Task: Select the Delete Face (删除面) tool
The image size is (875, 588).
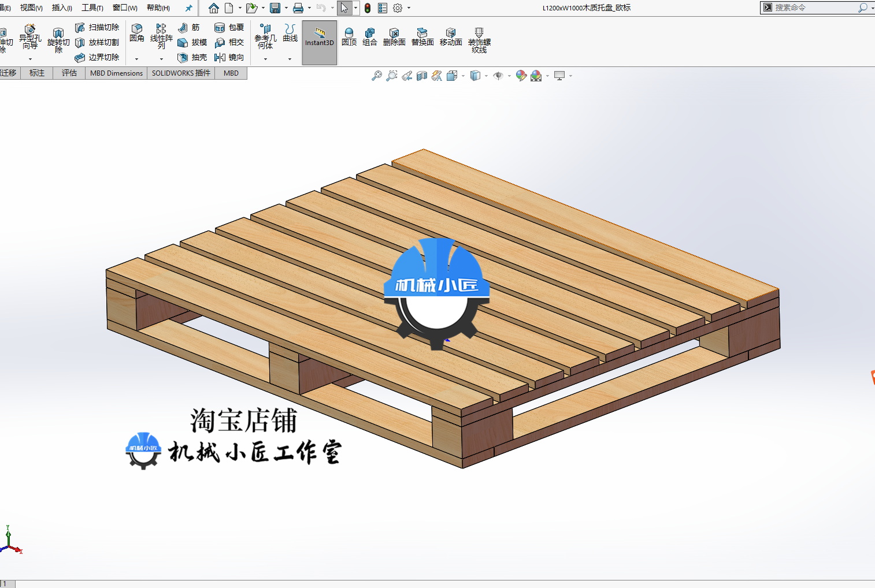Action: tap(394, 37)
